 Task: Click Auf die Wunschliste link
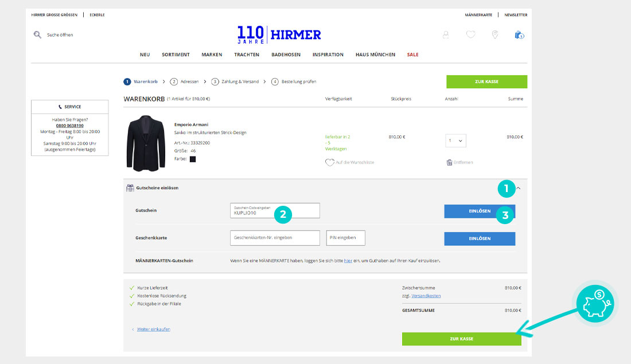pyautogui.click(x=355, y=162)
